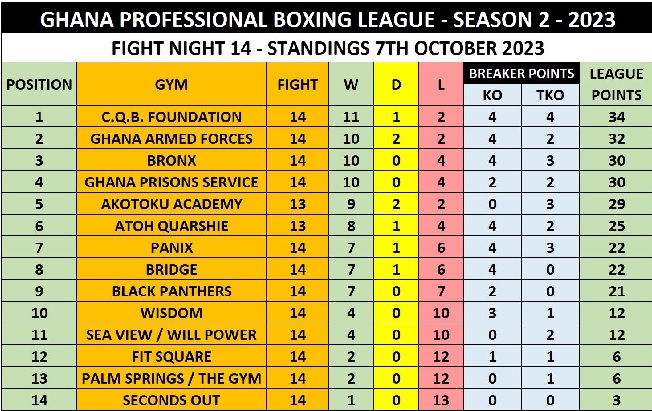652x411 pixels.
Task: Select the BRONX gym cell
Action: point(171,161)
